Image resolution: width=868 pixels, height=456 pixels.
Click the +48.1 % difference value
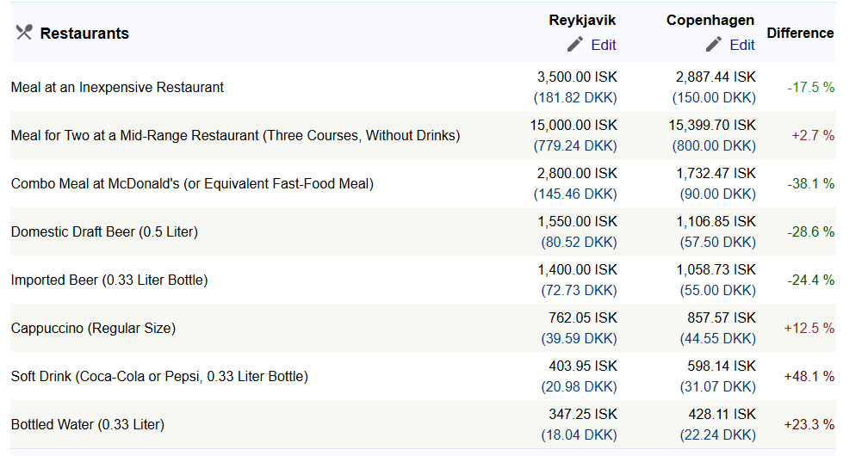(809, 376)
